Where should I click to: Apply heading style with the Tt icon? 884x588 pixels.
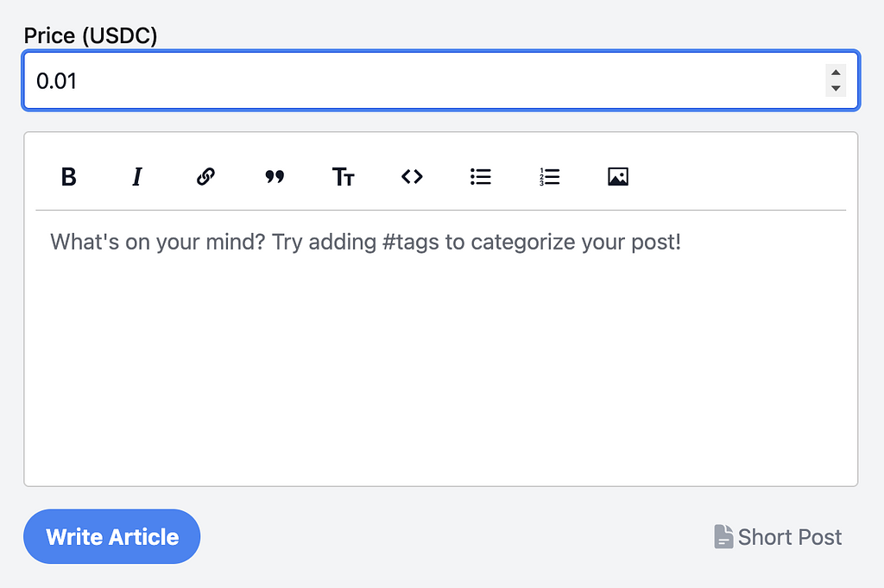[343, 177]
